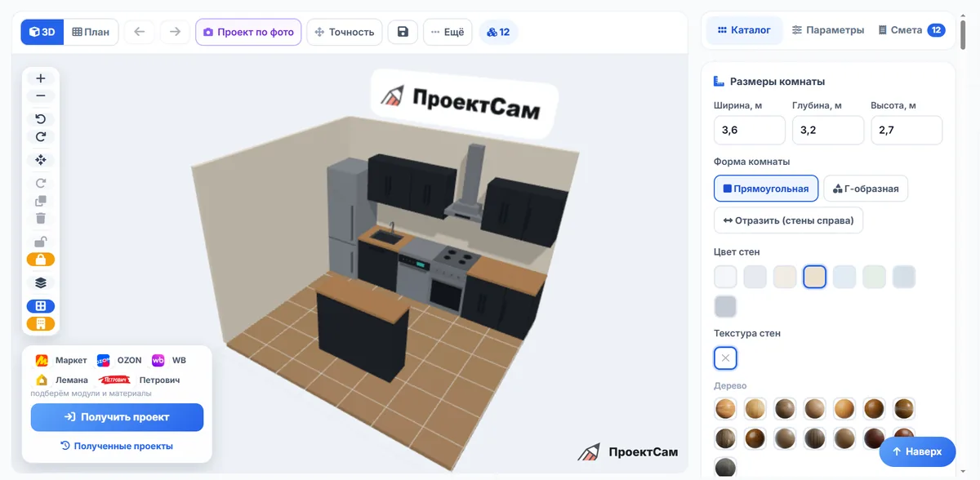Click the grey open-padlock unlock icon
Screen dimensions: 980x480
point(41,242)
